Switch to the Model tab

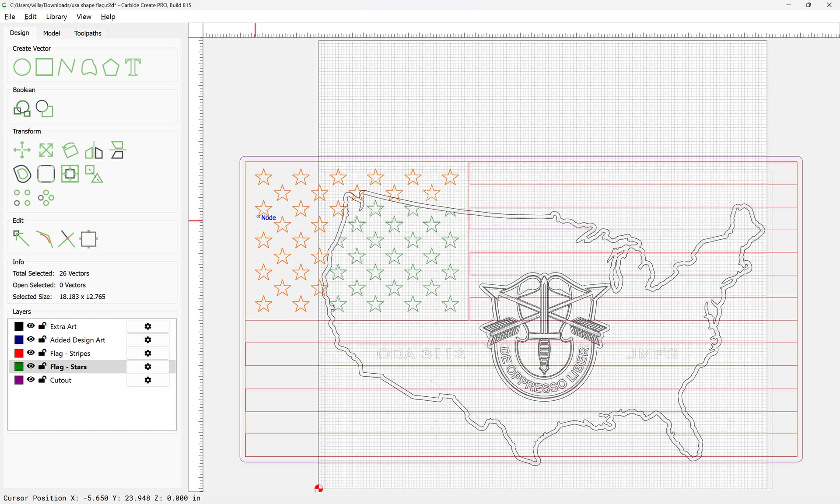point(52,33)
